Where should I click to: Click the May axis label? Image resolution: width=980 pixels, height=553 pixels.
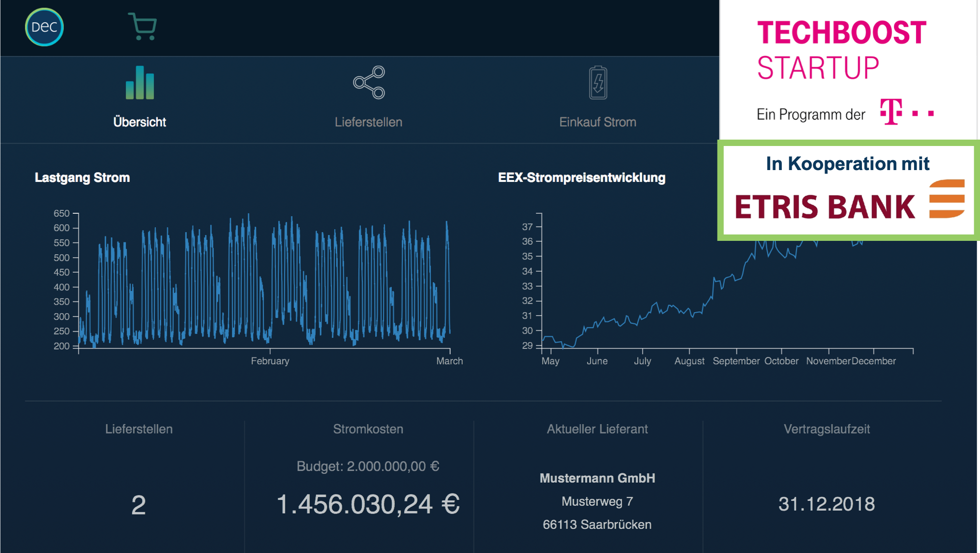(x=550, y=361)
